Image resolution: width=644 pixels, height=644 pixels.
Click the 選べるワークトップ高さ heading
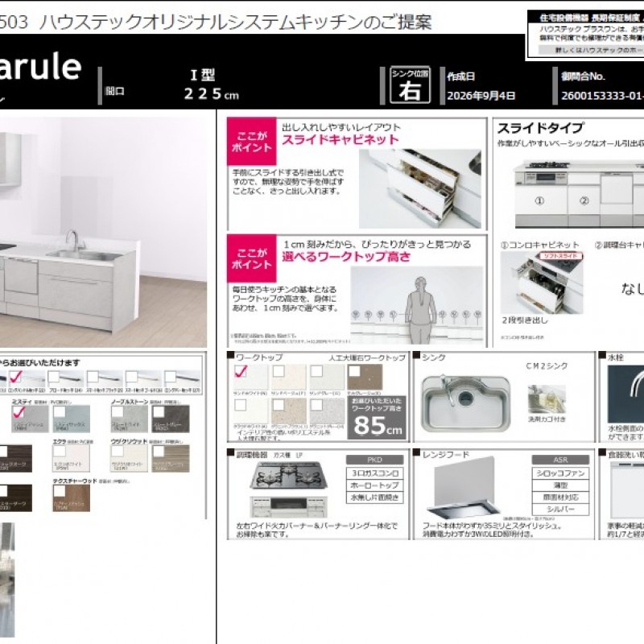pyautogui.click(x=346, y=257)
